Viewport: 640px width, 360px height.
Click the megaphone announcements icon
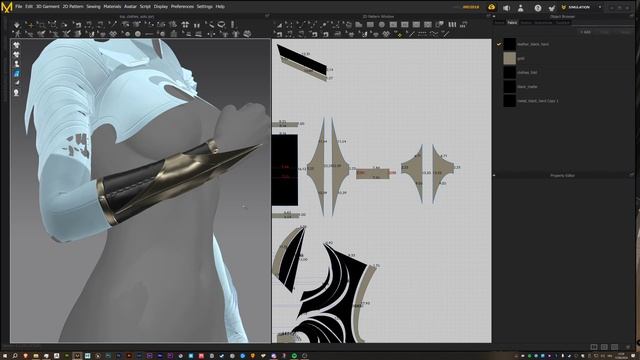[507, 8]
